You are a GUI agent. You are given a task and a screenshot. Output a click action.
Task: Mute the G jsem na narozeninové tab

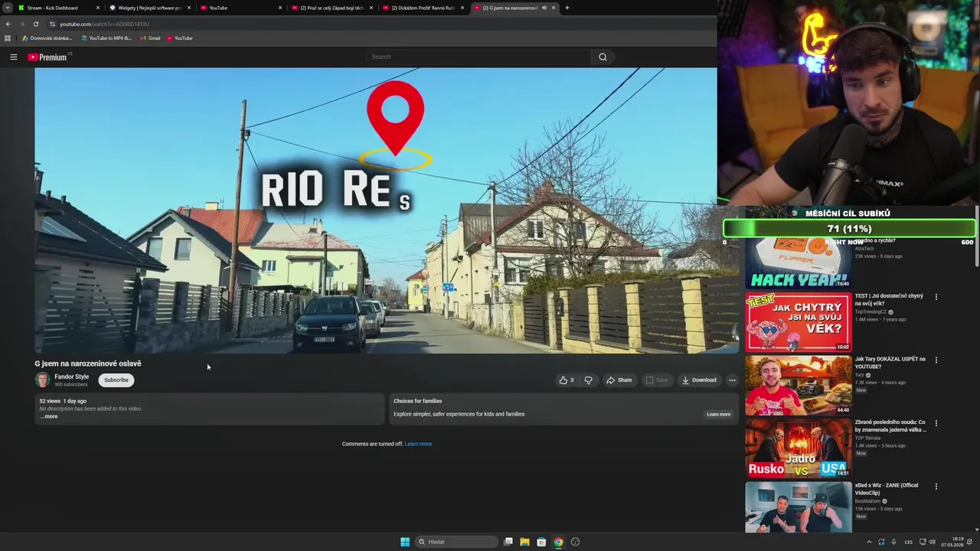tap(544, 8)
